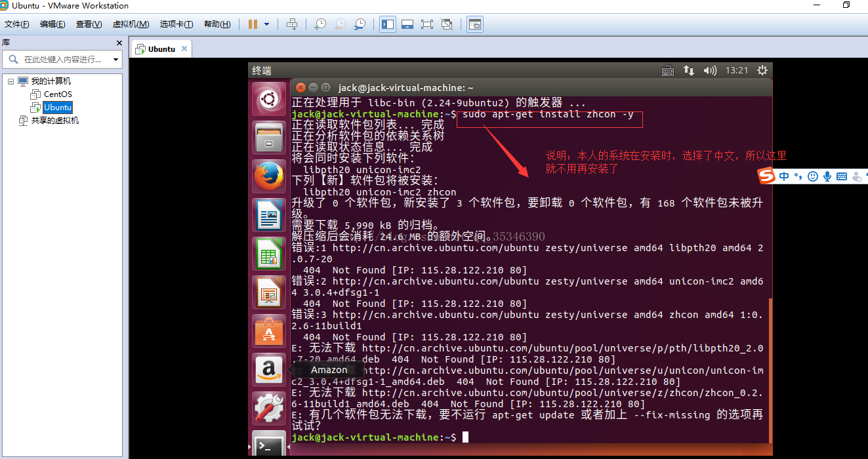868x459 pixels.
Task: Open the 文件(F) menu
Action: point(17,24)
